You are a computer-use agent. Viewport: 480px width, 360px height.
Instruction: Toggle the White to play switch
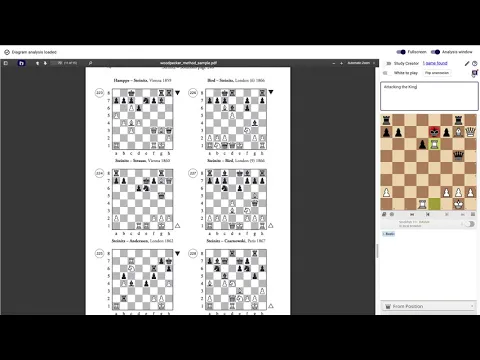(x=387, y=73)
